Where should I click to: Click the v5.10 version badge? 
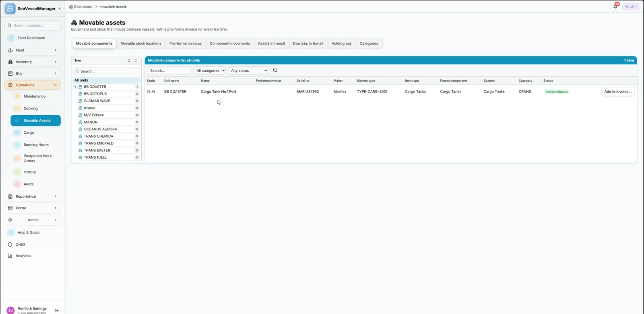[x=630, y=6]
